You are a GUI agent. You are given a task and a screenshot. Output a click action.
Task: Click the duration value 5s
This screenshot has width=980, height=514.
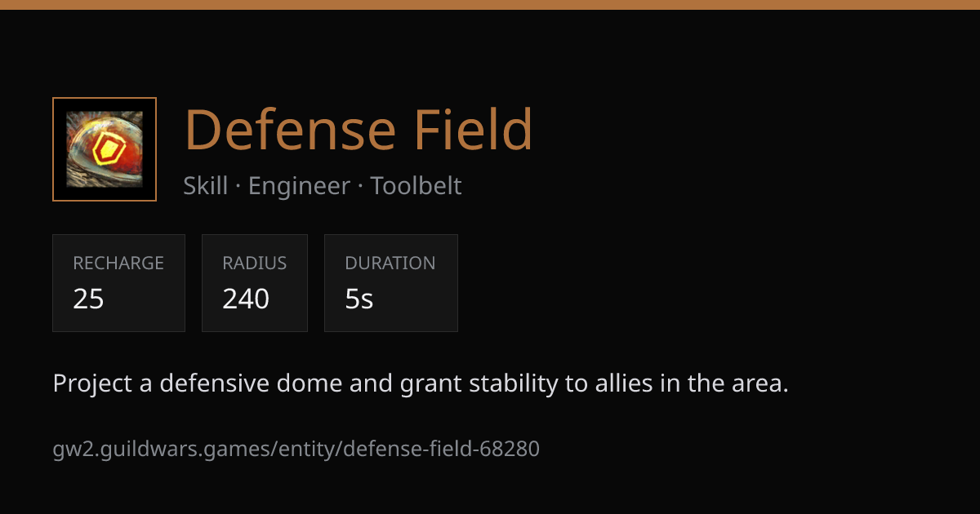[x=359, y=299]
